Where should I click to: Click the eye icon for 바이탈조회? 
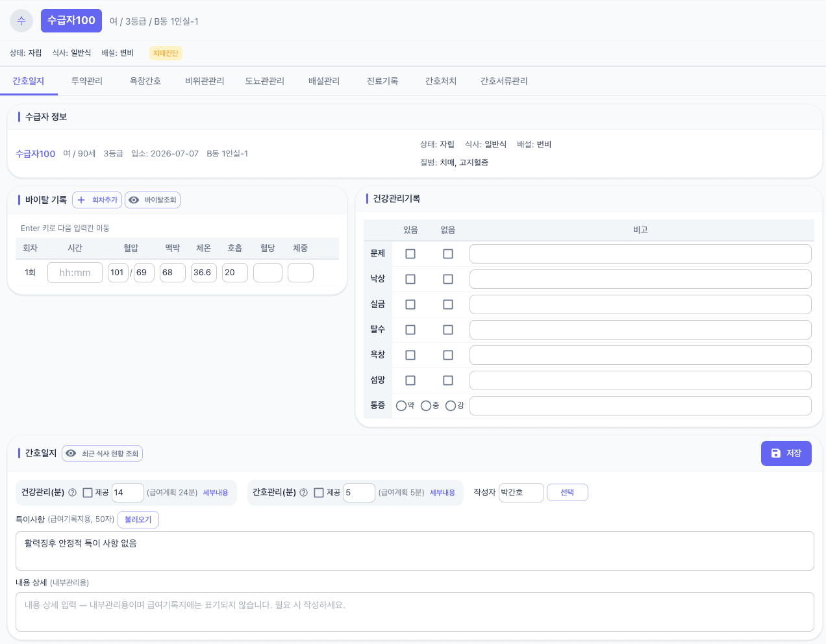pyautogui.click(x=134, y=200)
